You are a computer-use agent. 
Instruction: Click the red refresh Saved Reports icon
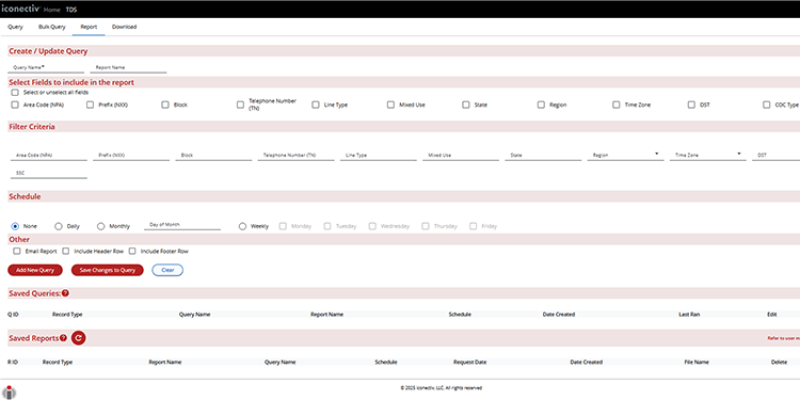click(79, 338)
